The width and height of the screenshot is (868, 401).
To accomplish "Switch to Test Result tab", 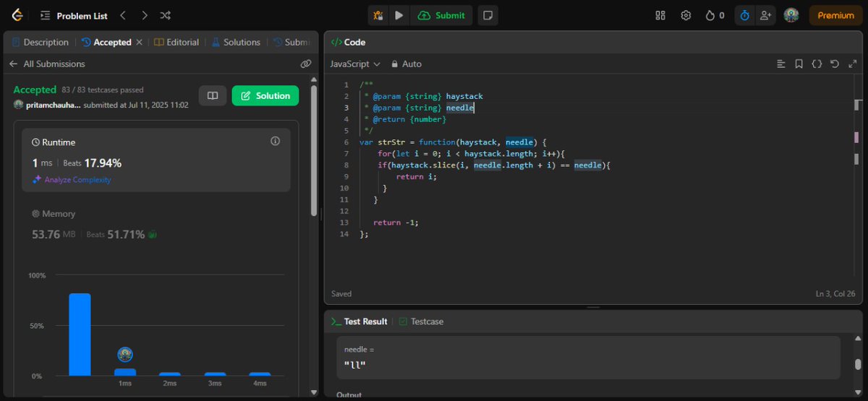I will click(x=359, y=321).
